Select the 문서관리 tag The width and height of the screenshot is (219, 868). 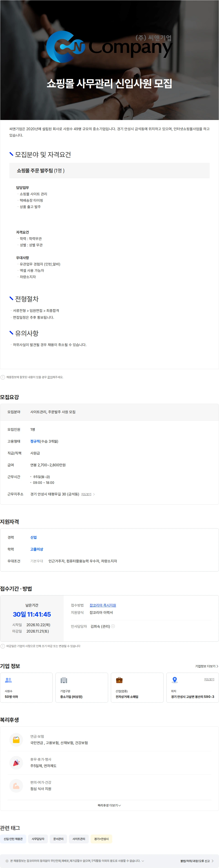(x=58, y=839)
